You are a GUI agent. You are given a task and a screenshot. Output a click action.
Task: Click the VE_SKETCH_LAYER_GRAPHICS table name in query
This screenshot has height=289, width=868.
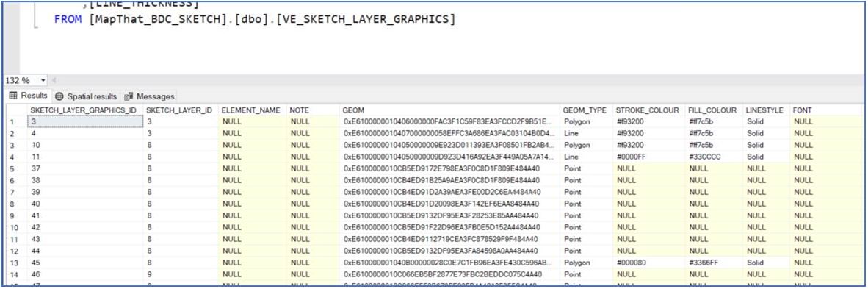point(366,19)
